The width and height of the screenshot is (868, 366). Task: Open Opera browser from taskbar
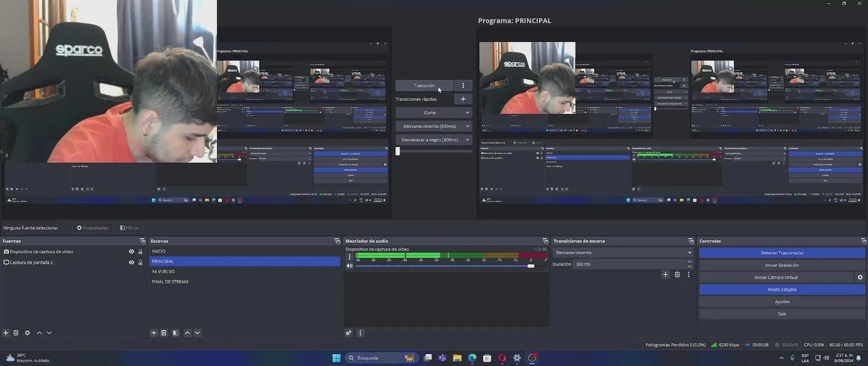click(x=502, y=358)
